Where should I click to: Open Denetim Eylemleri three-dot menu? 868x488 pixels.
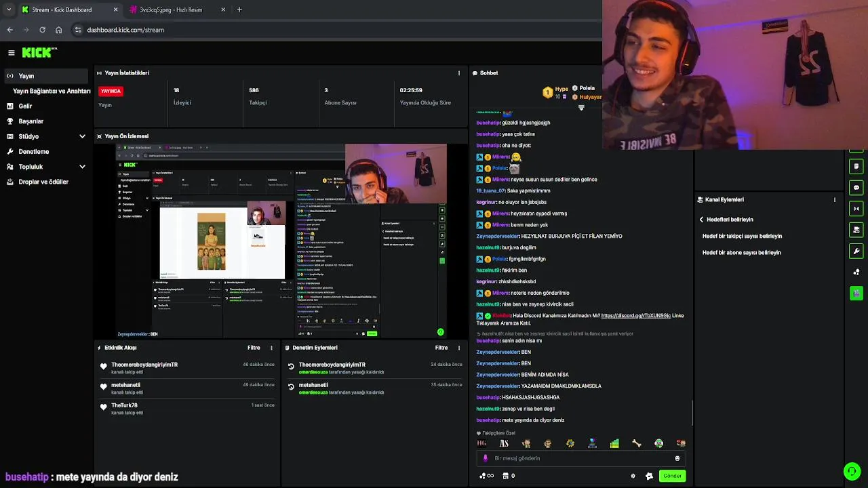[459, 348]
